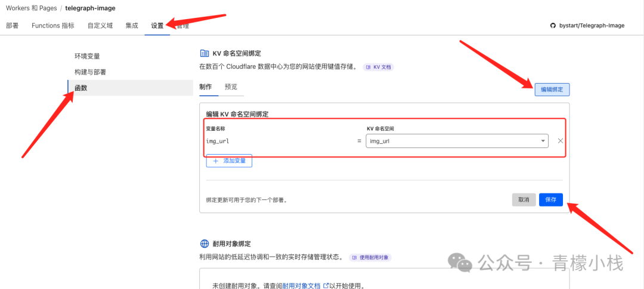Click the 耐用对象绑定 globe icon
The width and height of the screenshot is (644, 289).
point(204,244)
